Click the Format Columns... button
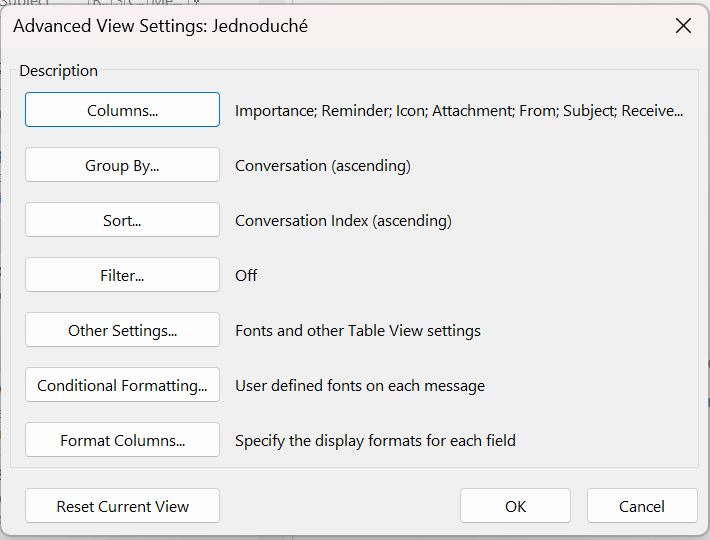 tap(122, 440)
